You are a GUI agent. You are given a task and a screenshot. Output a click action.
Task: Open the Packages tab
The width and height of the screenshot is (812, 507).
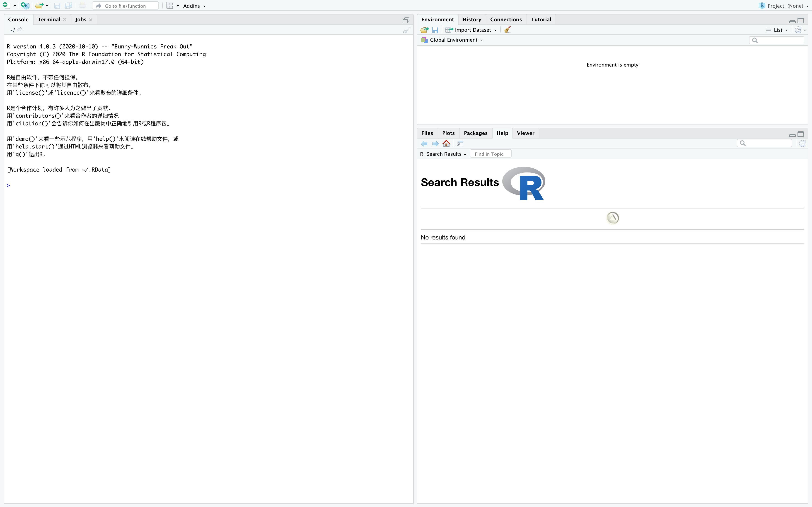point(476,133)
